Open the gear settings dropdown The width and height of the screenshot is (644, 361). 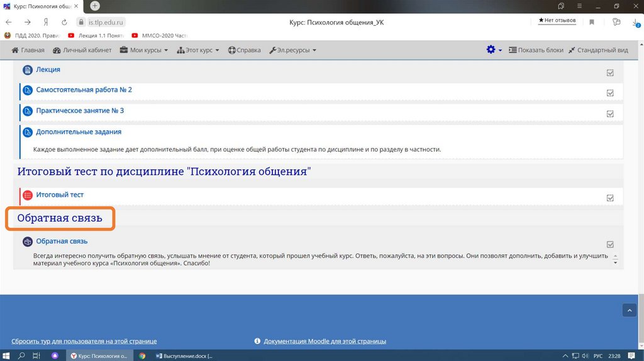point(494,50)
